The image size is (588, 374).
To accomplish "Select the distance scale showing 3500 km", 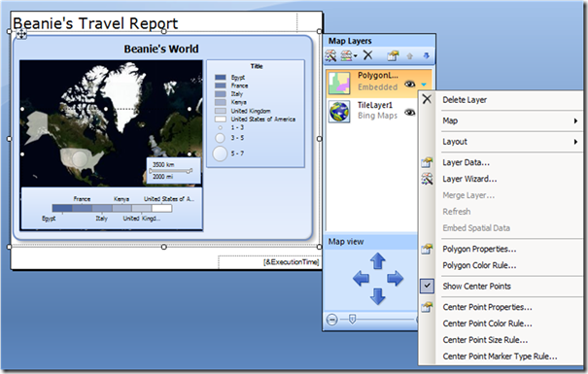I will coord(173,171).
